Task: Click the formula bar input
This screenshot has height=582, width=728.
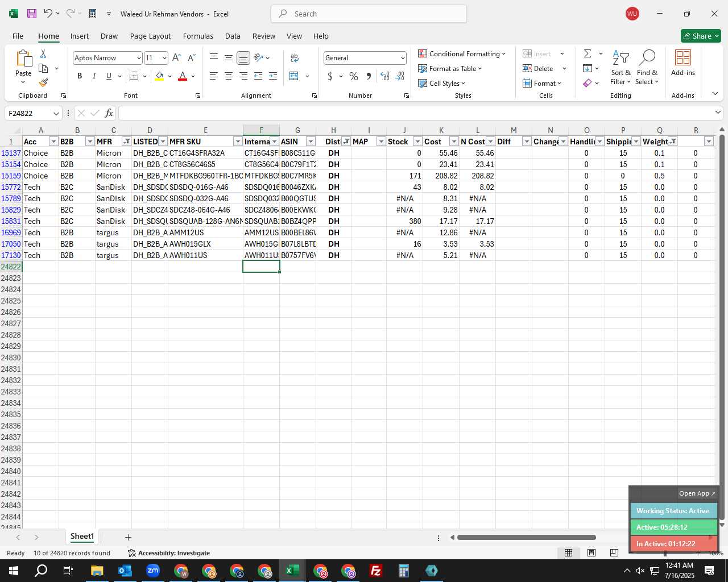Action: (416, 113)
